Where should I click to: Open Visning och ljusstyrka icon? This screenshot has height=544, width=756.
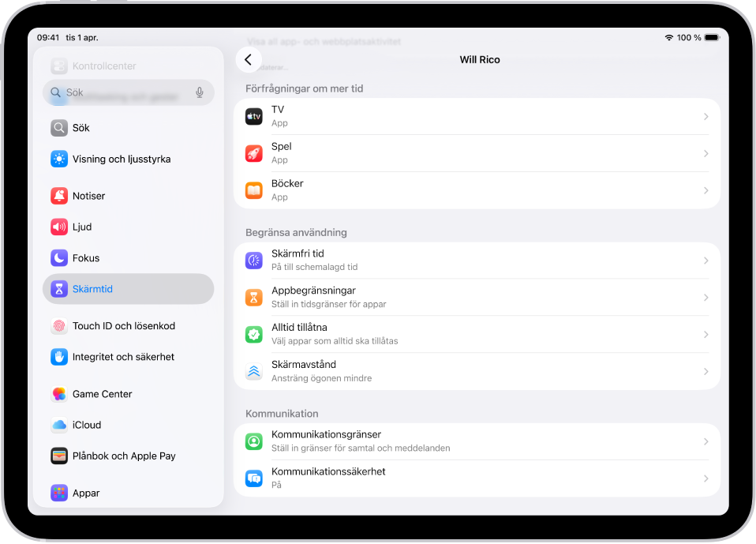[x=59, y=159]
